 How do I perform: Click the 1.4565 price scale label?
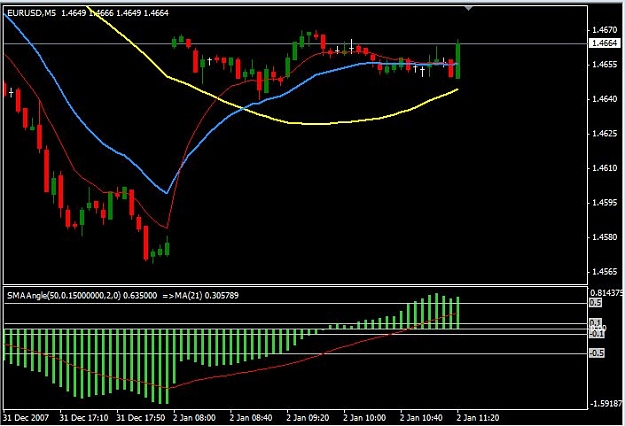[605, 272]
